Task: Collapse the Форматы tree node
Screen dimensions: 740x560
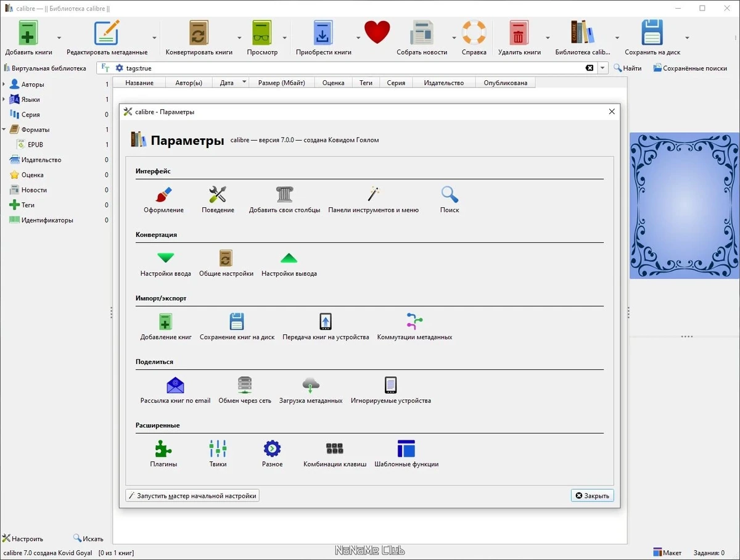Action: tap(4, 130)
